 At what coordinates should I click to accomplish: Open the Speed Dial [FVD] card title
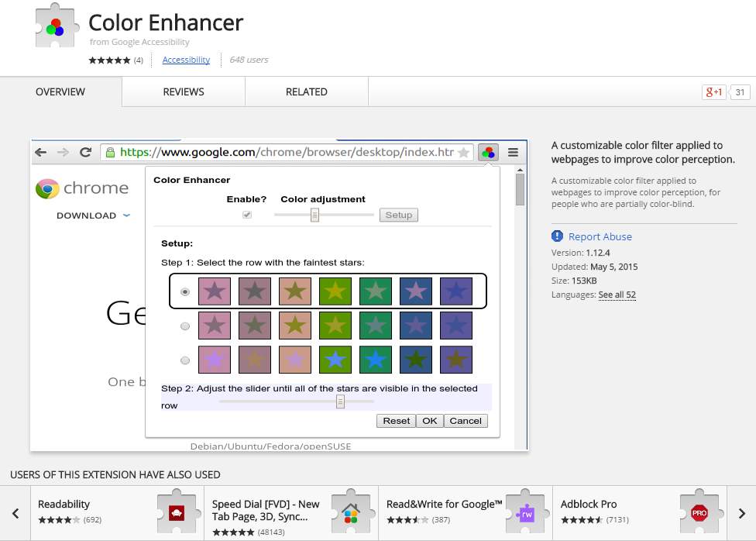click(266, 511)
